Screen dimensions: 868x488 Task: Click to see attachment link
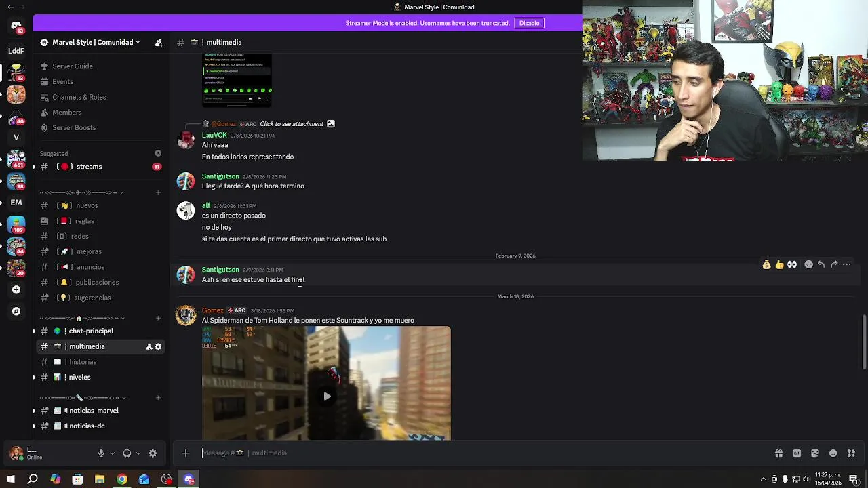pos(292,124)
